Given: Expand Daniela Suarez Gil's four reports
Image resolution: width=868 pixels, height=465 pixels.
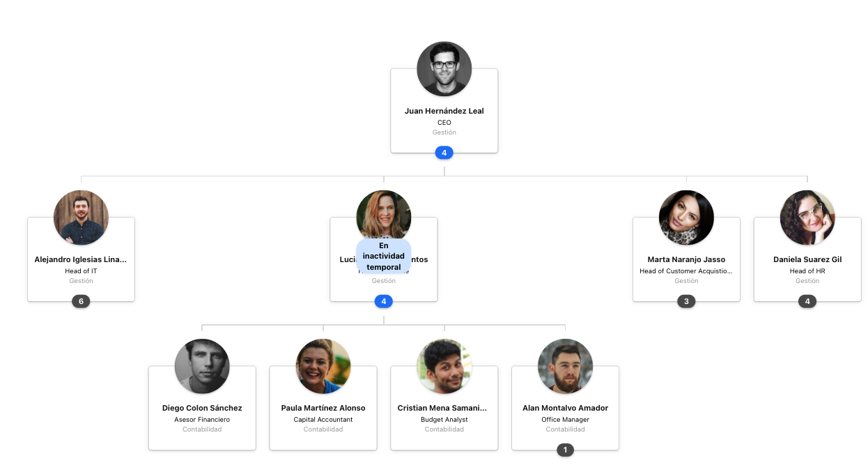Looking at the screenshot, I should click(807, 301).
